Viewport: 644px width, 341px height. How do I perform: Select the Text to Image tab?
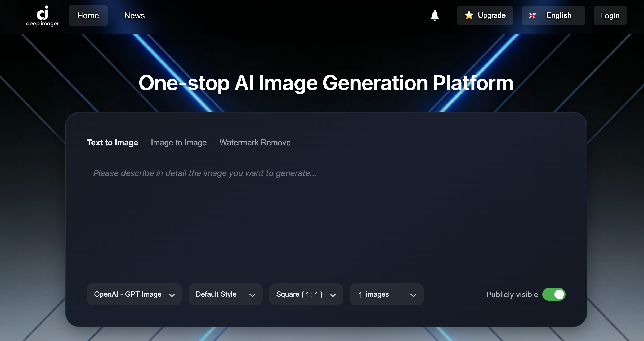(x=112, y=143)
